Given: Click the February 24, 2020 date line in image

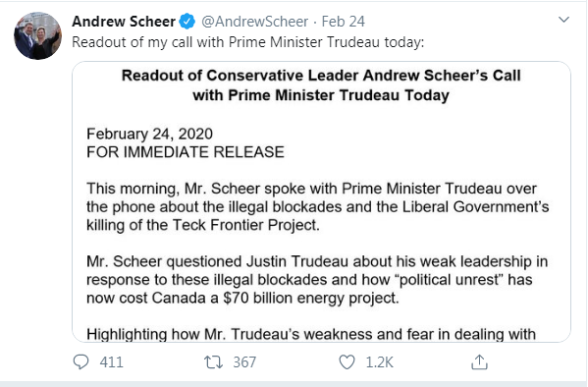Looking at the screenshot, I should pos(149,134).
